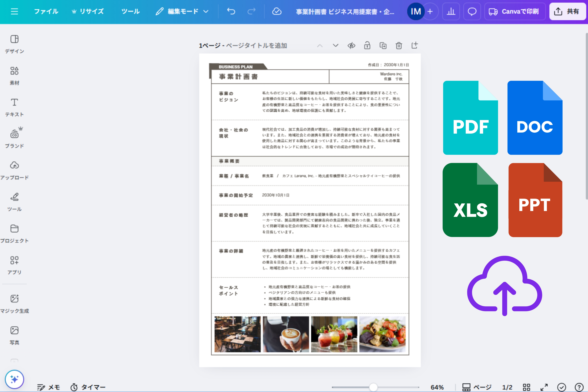This screenshot has width=588, height=392.
Task: Open the アプリ panel
Action: (14, 265)
